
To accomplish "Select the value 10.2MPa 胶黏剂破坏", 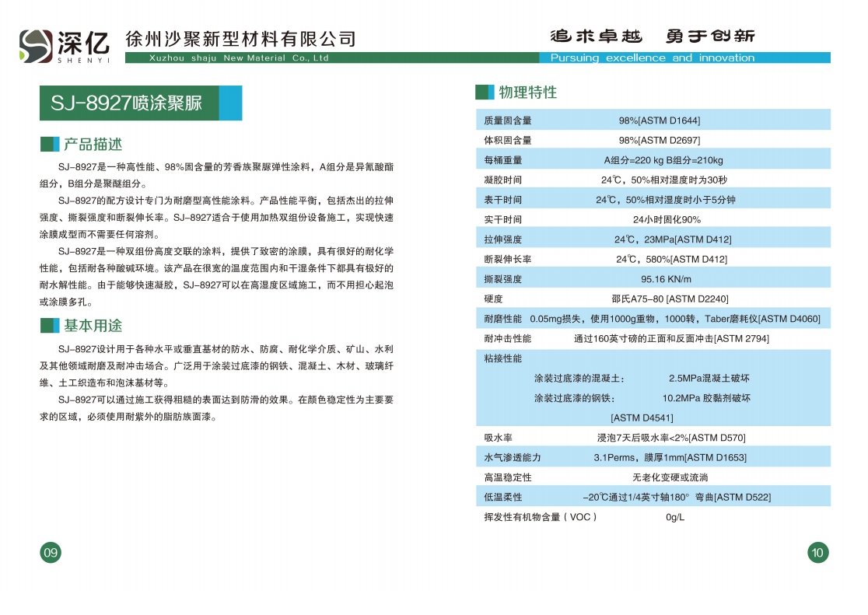I will pos(706,398).
